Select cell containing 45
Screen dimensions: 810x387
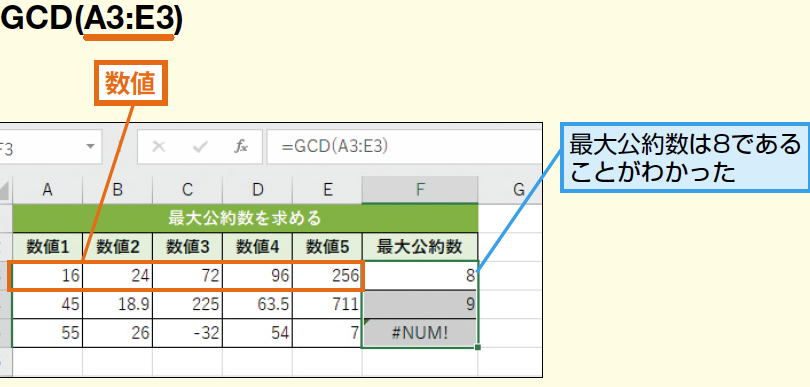pyautogui.click(x=48, y=304)
